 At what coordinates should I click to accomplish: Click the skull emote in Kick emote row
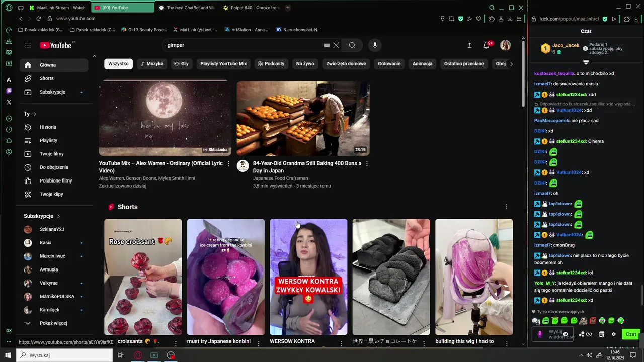click(x=535, y=321)
